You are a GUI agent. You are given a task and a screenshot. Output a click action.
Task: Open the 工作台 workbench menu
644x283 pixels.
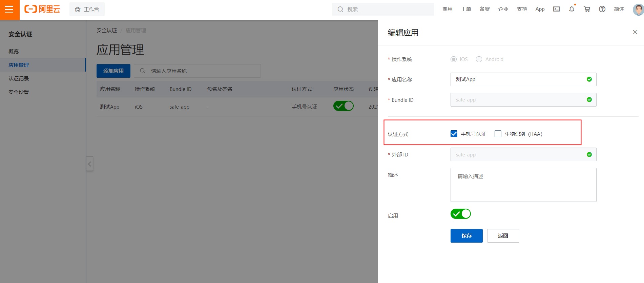[x=87, y=9]
